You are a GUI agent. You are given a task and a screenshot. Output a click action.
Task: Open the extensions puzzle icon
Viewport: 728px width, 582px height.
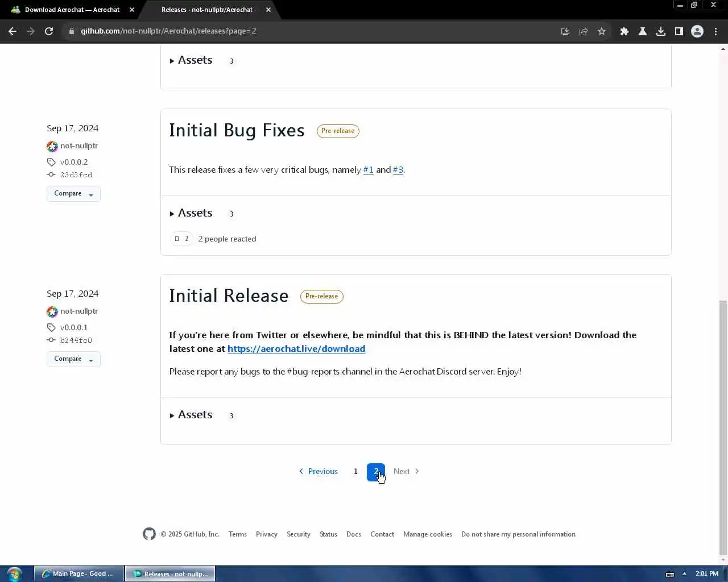coord(624,31)
